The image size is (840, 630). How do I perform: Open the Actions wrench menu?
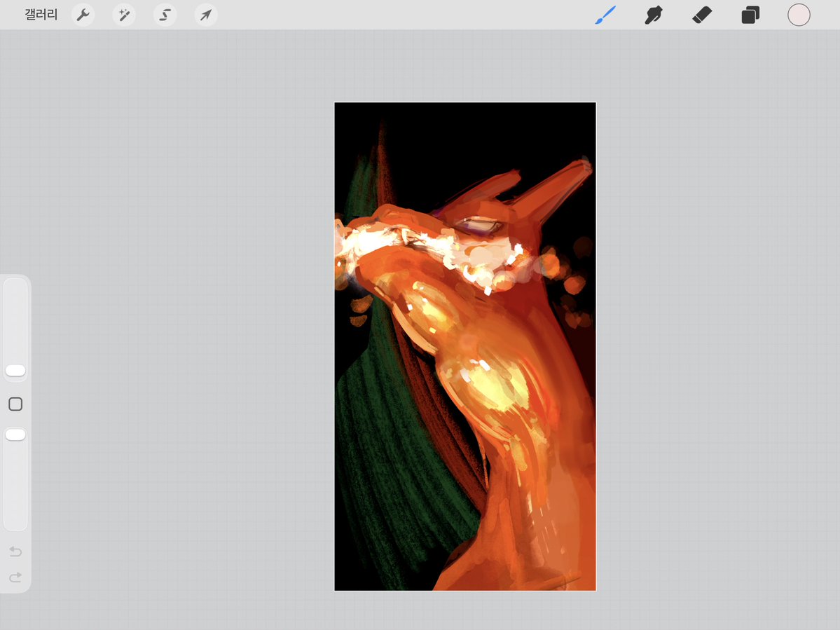point(83,15)
